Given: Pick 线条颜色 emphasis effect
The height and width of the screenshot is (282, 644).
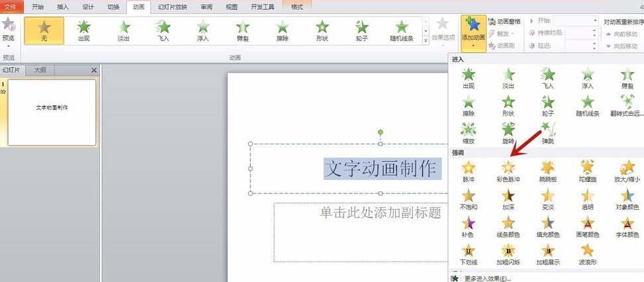Looking at the screenshot, I should 508,227.
